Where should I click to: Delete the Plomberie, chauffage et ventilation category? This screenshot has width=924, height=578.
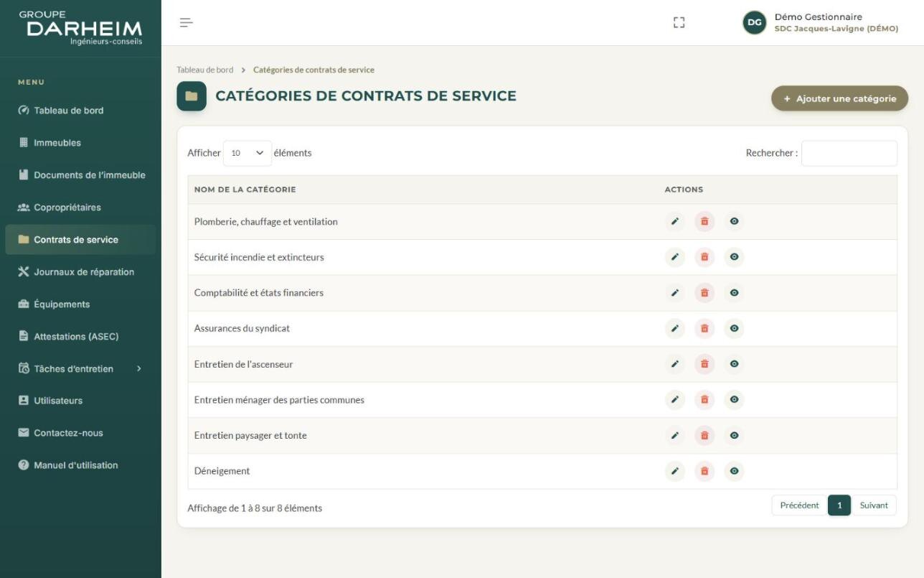(x=704, y=222)
